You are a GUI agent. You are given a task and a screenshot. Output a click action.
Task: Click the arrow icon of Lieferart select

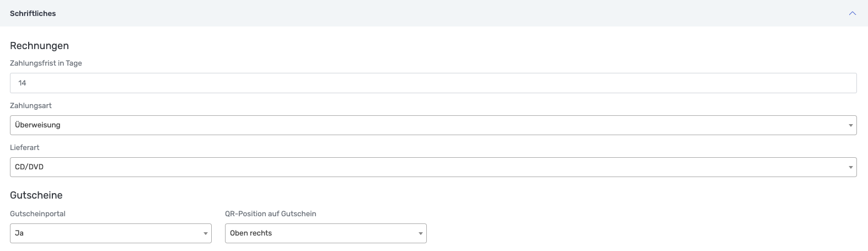click(850, 168)
